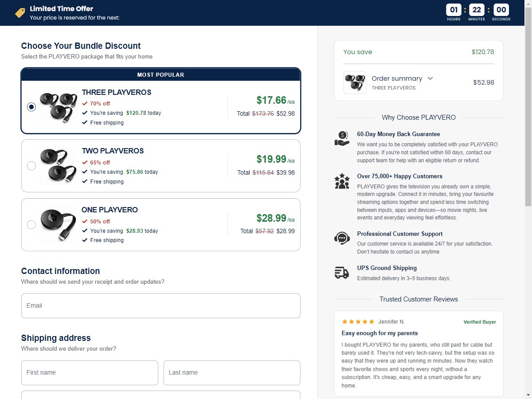This screenshot has width=532, height=399.
Task: Click the $19.99 each price
Action: coord(275,160)
